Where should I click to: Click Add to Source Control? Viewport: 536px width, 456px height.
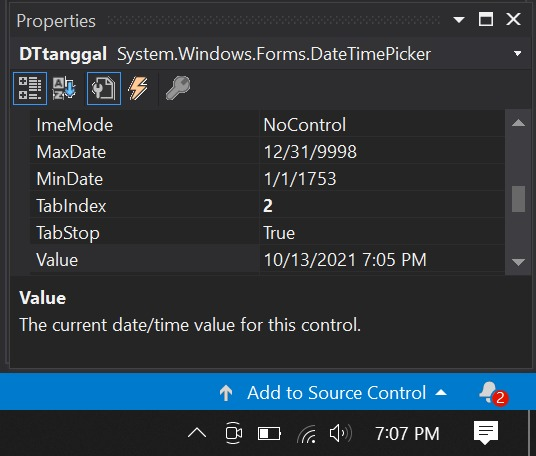[x=336, y=392]
